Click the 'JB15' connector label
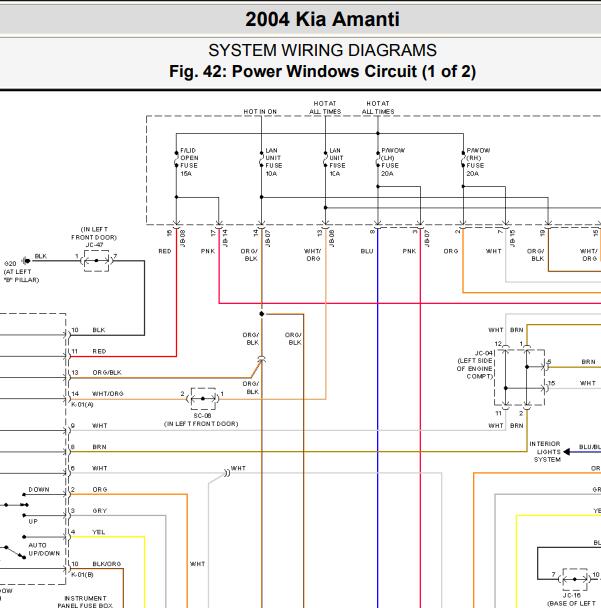The height and width of the screenshot is (608, 601). 512,238
